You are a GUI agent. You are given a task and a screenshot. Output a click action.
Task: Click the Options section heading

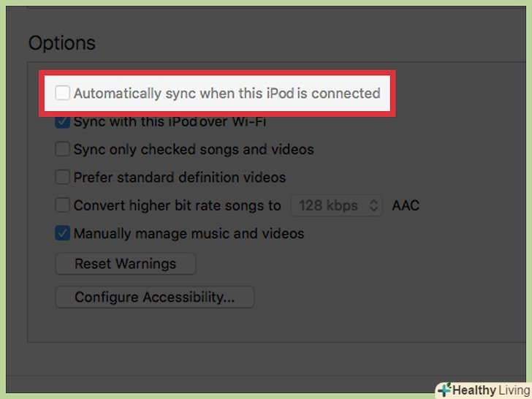tap(62, 42)
